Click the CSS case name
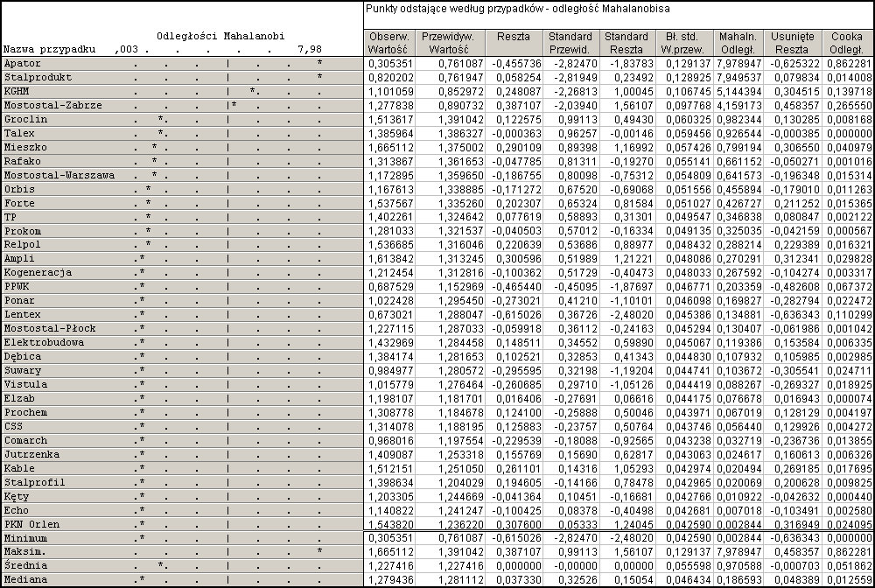Image resolution: width=875 pixels, height=588 pixels. coord(13,426)
